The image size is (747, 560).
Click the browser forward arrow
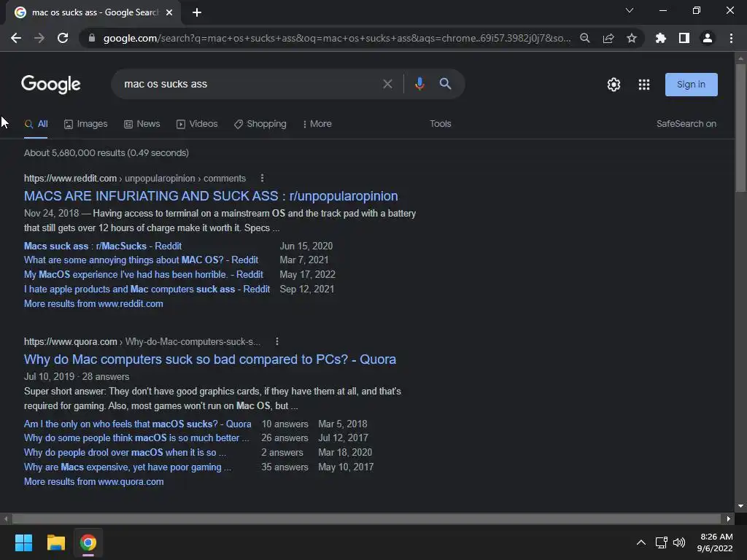pyautogui.click(x=39, y=38)
